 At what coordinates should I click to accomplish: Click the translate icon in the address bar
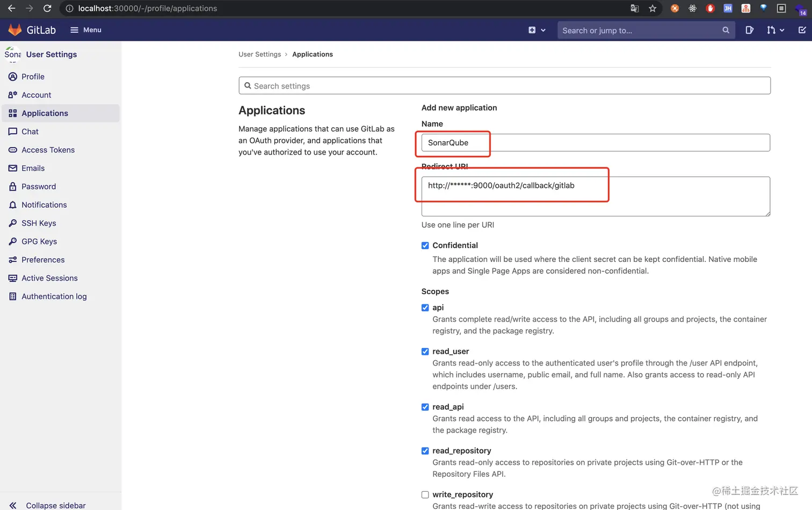634,8
